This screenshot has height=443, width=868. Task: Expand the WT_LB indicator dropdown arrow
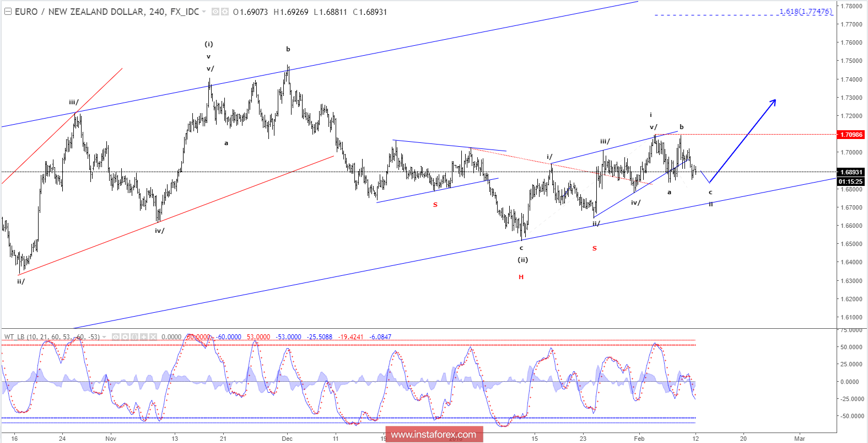click(104, 337)
